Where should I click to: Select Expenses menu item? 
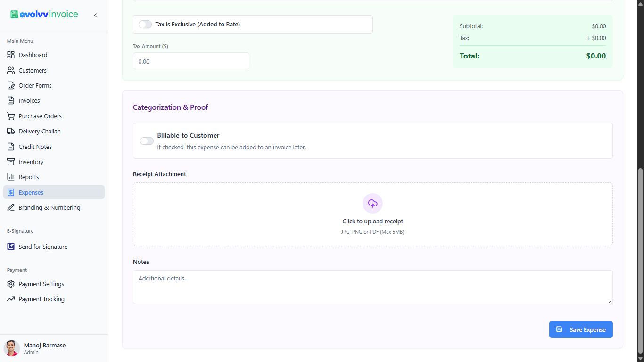[54, 192]
